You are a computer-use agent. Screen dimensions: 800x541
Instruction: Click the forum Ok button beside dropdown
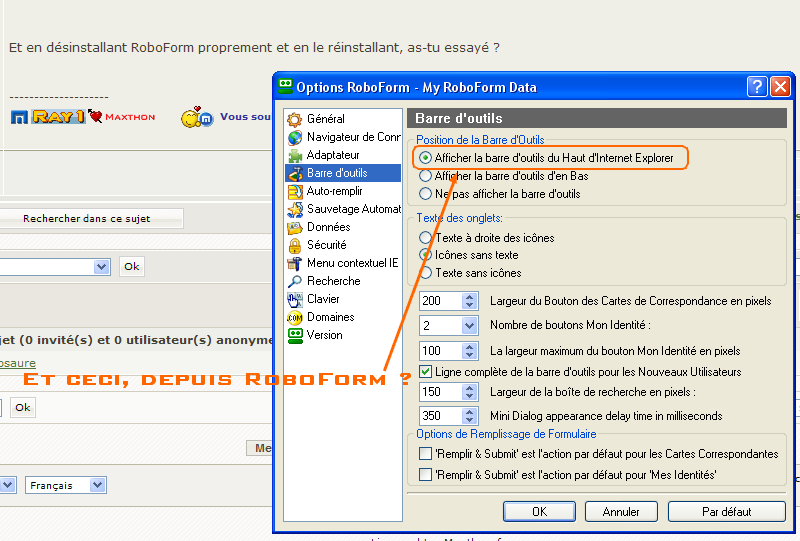pos(132,266)
